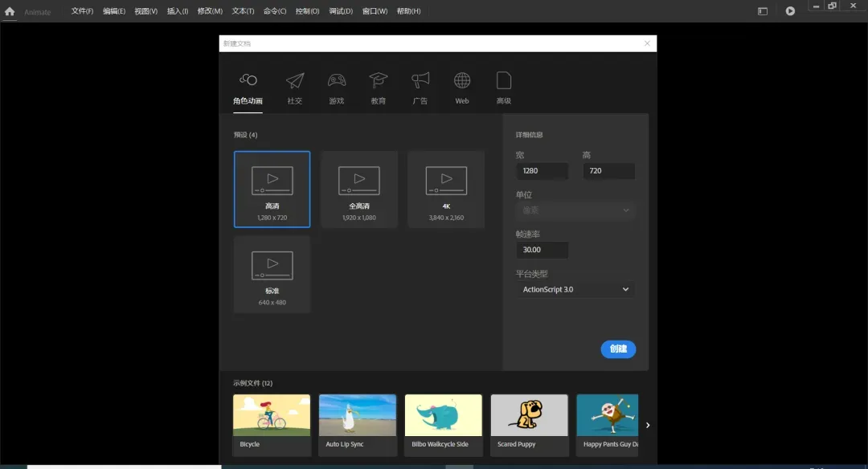
Task: Open the 修改(M) menu
Action: pos(210,11)
